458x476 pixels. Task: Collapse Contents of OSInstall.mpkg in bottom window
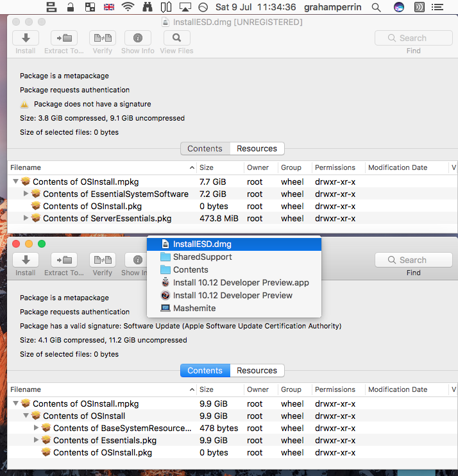click(x=15, y=404)
